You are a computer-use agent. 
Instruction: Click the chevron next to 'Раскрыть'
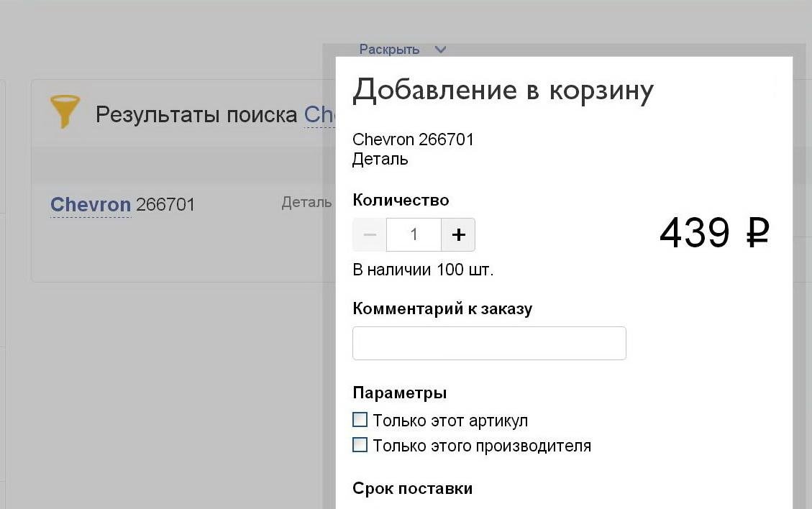point(440,50)
